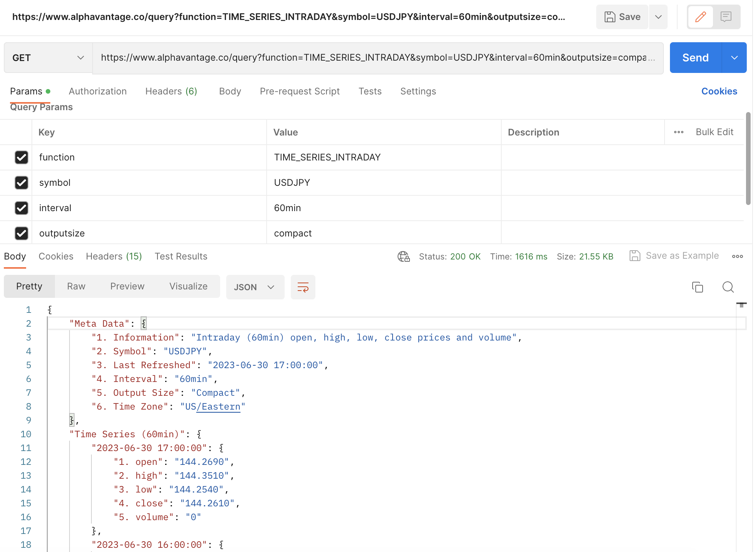Screen dimensions: 756x552
Task: Click the "2023-06-30 17:00:00" series key
Action: pyautogui.click(x=149, y=448)
